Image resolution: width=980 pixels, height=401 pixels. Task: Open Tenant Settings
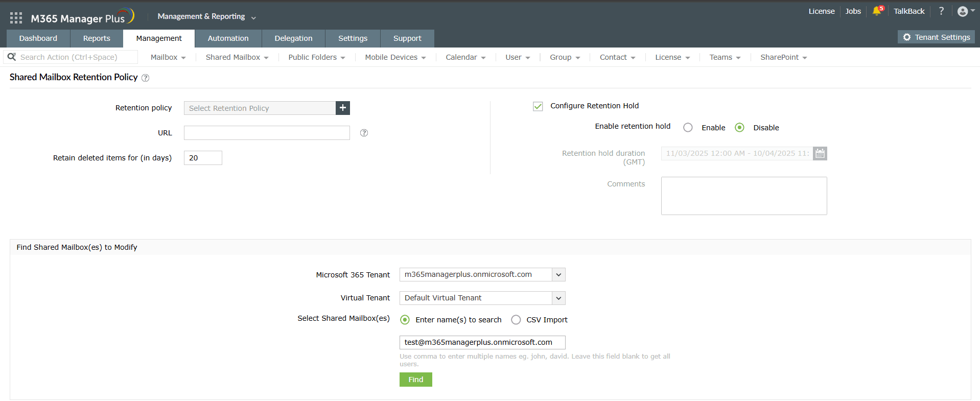[937, 37]
